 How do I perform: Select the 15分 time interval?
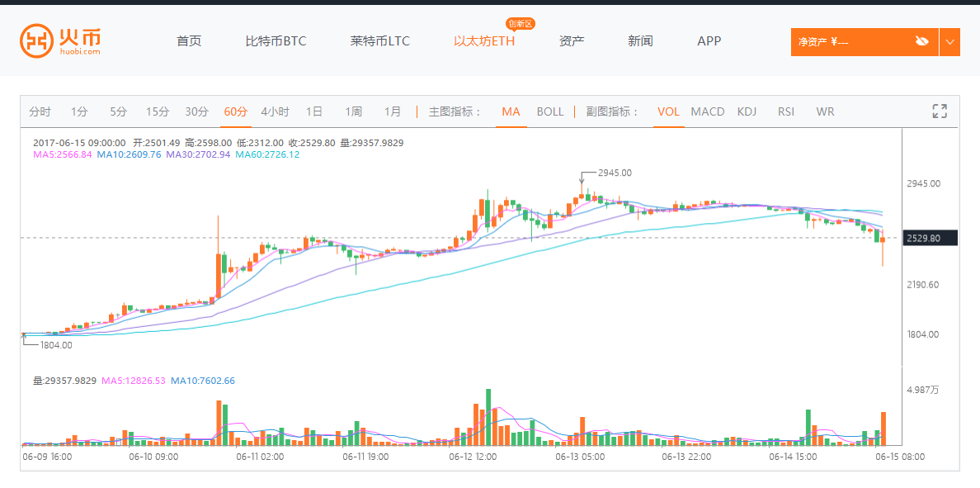(x=158, y=111)
